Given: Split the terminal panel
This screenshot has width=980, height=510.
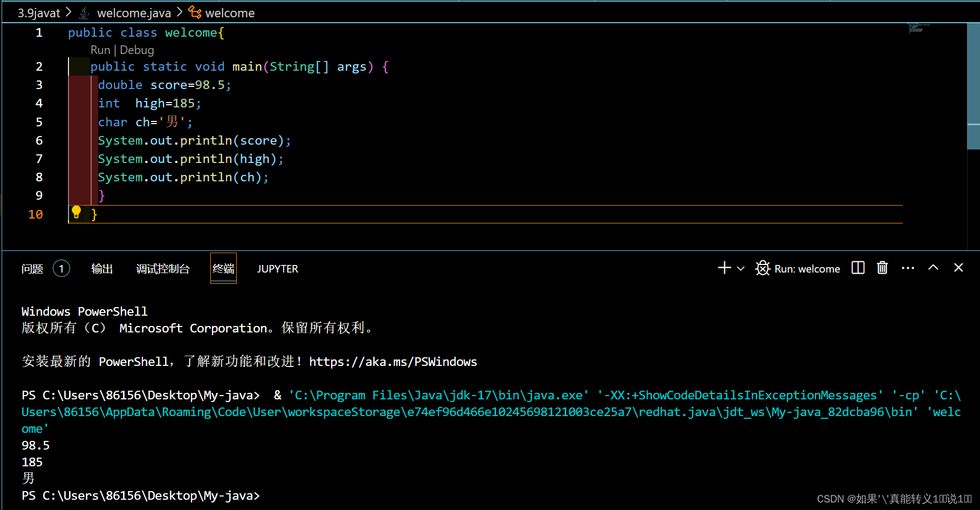Looking at the screenshot, I should [858, 268].
